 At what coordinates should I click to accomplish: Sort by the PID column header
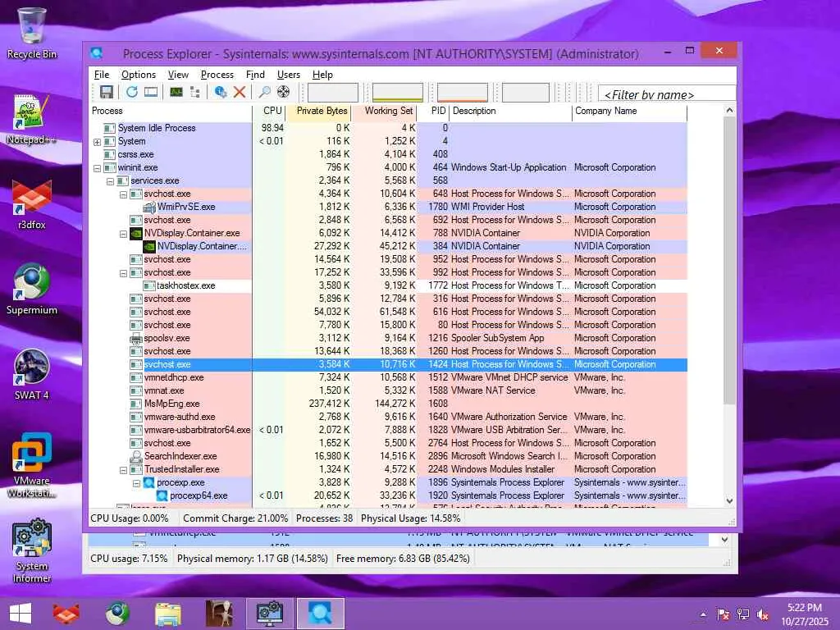[x=433, y=111]
